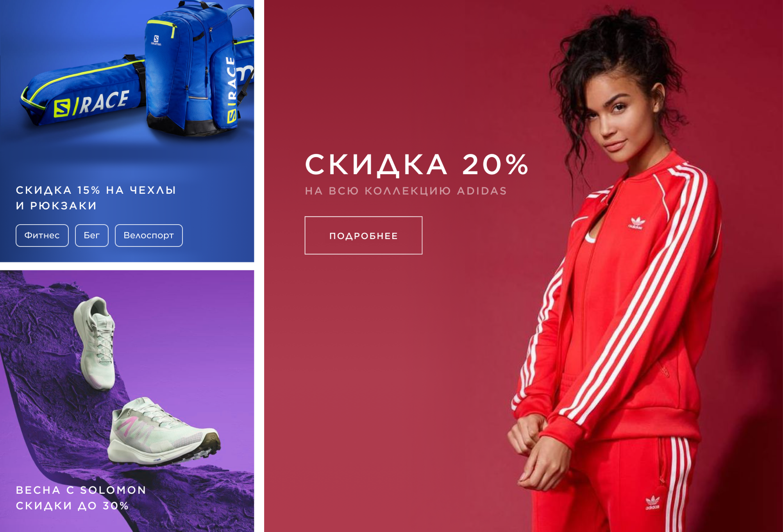Open СКИДКА 15% НА ЧЕХЛЫ promo text
The height and width of the screenshot is (532, 783).
point(96,190)
